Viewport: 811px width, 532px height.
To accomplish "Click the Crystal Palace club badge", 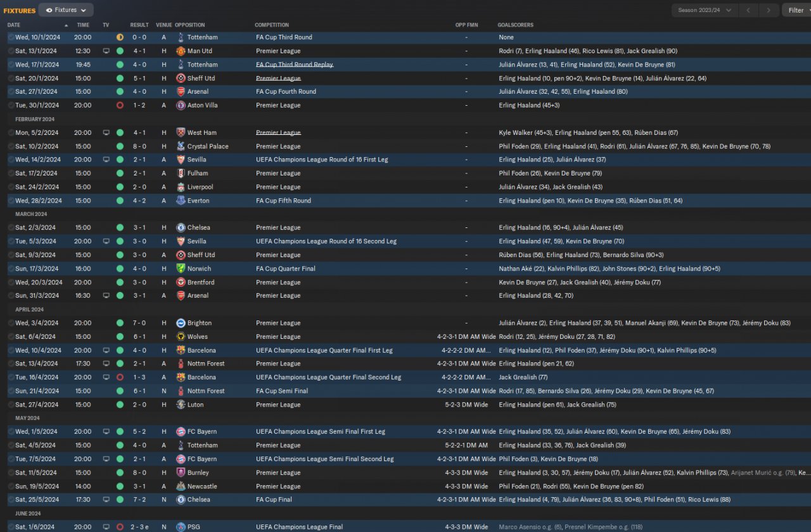I will 181,146.
